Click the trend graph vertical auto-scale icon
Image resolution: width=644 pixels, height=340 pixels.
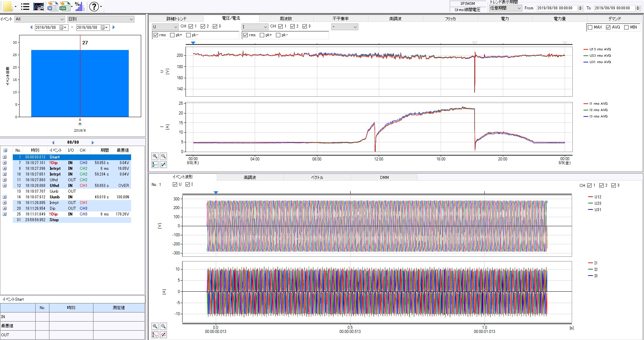[155, 164]
